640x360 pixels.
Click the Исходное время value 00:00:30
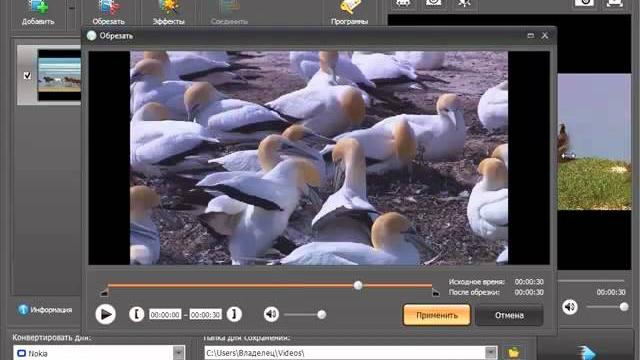(x=529, y=282)
